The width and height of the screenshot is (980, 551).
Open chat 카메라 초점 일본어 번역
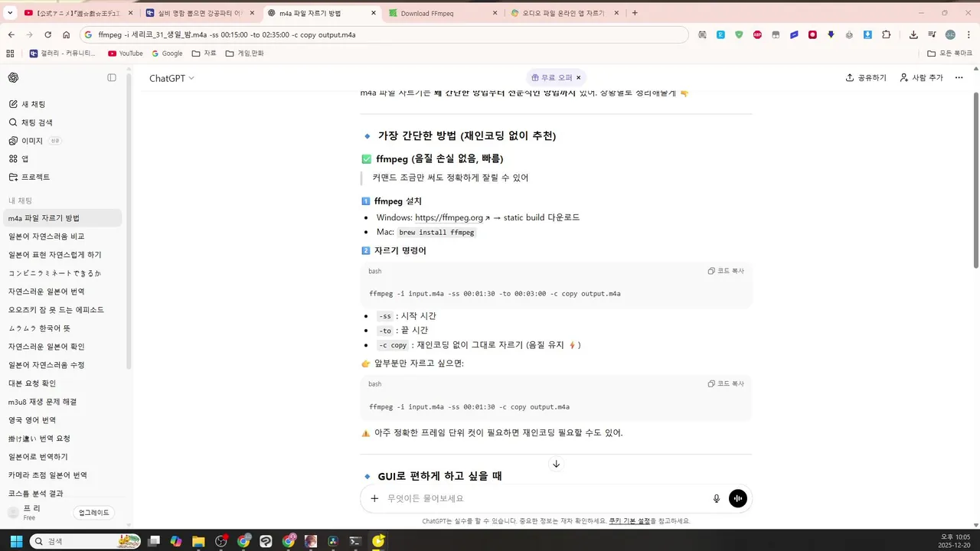click(x=63, y=475)
